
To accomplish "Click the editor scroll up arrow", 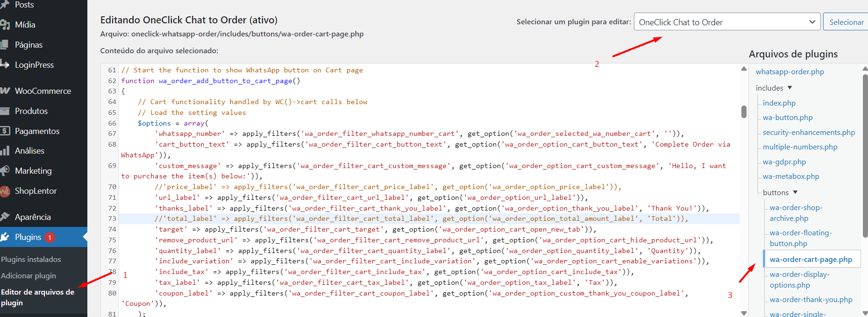I will point(744,69).
